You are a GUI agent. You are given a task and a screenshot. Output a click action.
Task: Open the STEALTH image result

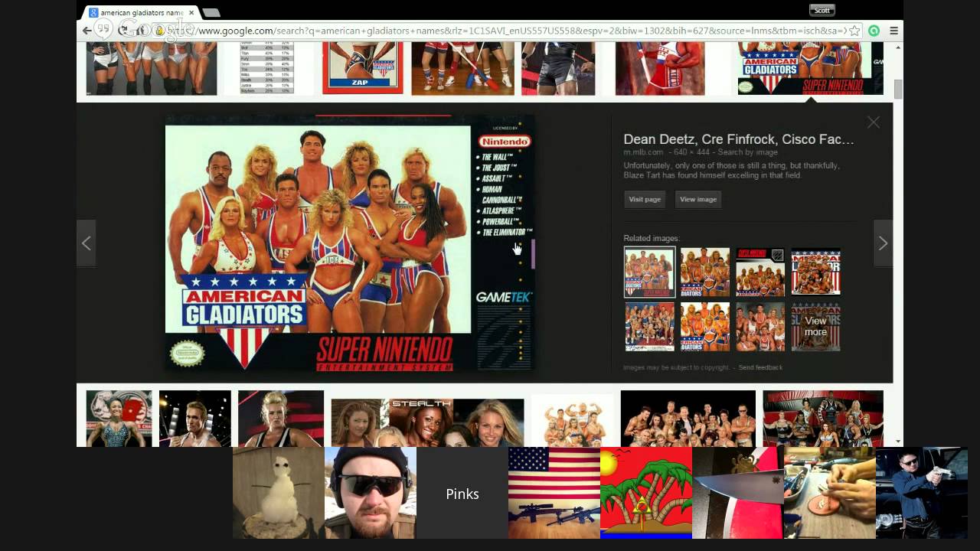pyautogui.click(x=427, y=422)
